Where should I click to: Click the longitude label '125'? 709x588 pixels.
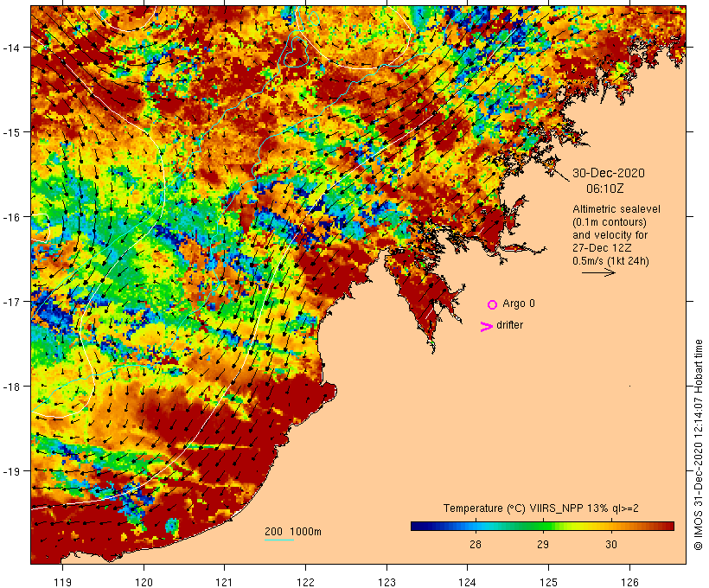(x=548, y=582)
